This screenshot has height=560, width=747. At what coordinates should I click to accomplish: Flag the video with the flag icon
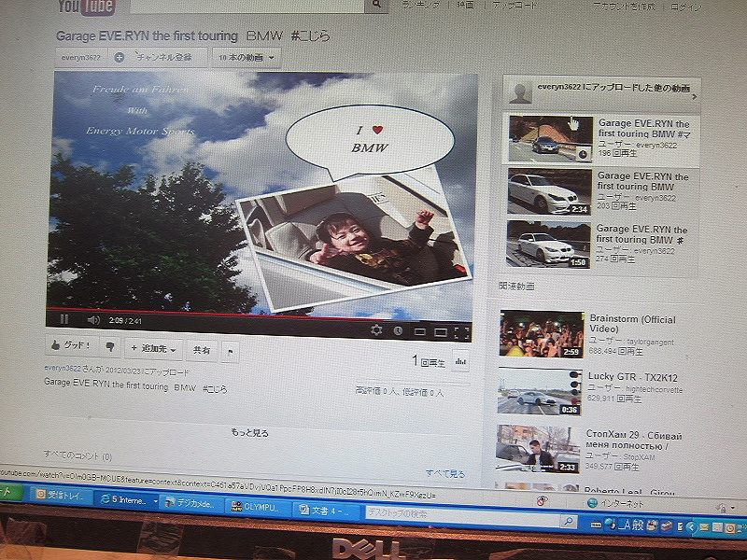[x=231, y=352]
